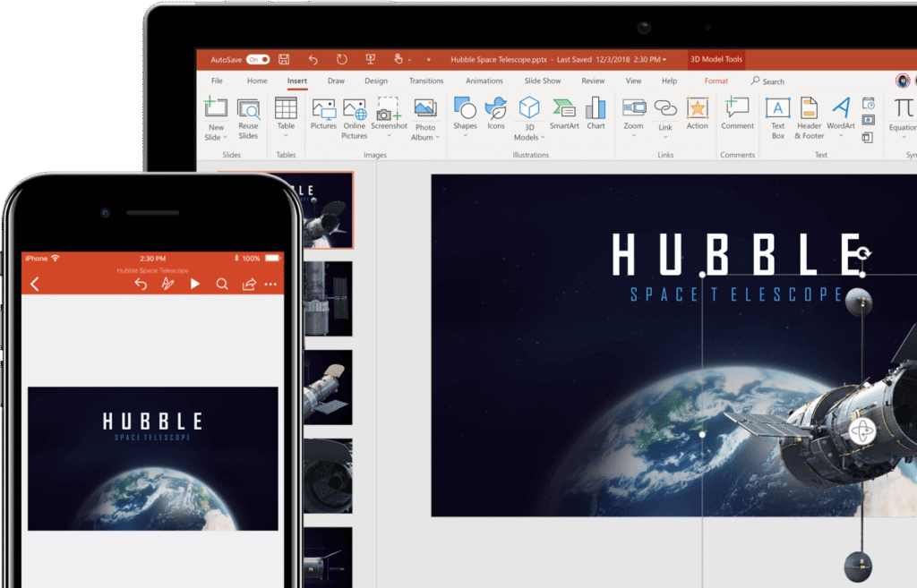Click the Equation button
This screenshot has height=588, width=917.
click(903, 119)
